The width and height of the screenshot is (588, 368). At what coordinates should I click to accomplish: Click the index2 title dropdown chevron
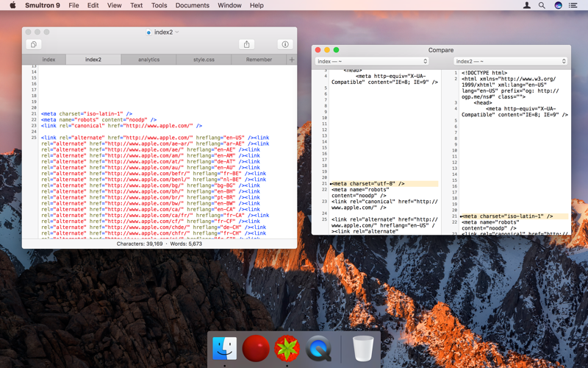click(177, 32)
